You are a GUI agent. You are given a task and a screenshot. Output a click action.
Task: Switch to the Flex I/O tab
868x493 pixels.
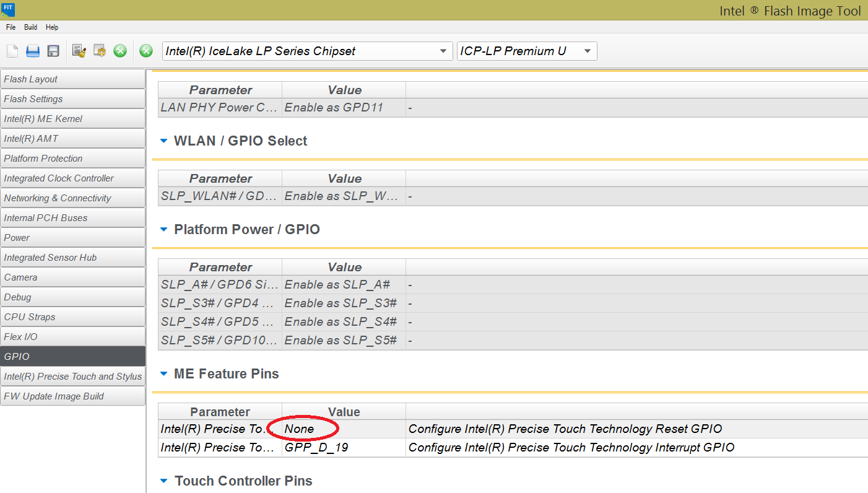point(73,337)
